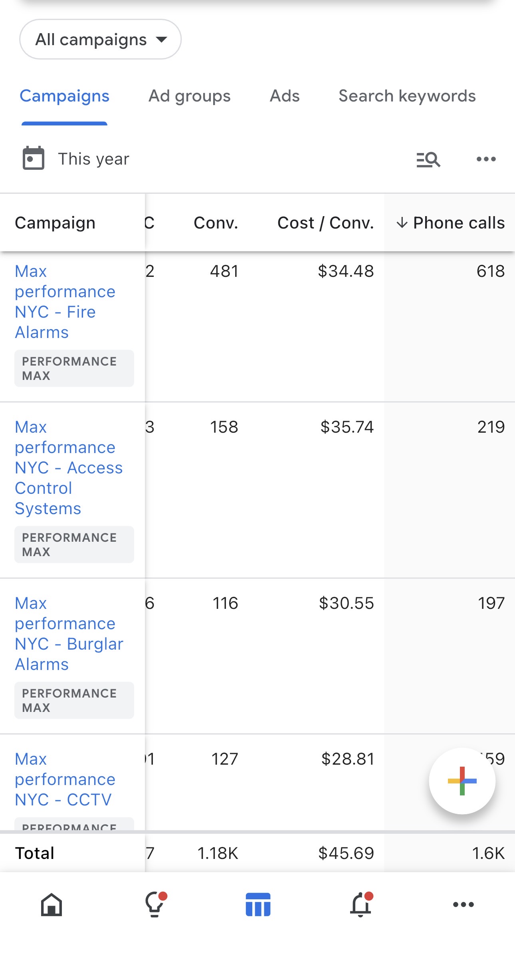Viewport: 515px width, 980px height.
Task: Open the three-dot options above the table
Action: (486, 159)
